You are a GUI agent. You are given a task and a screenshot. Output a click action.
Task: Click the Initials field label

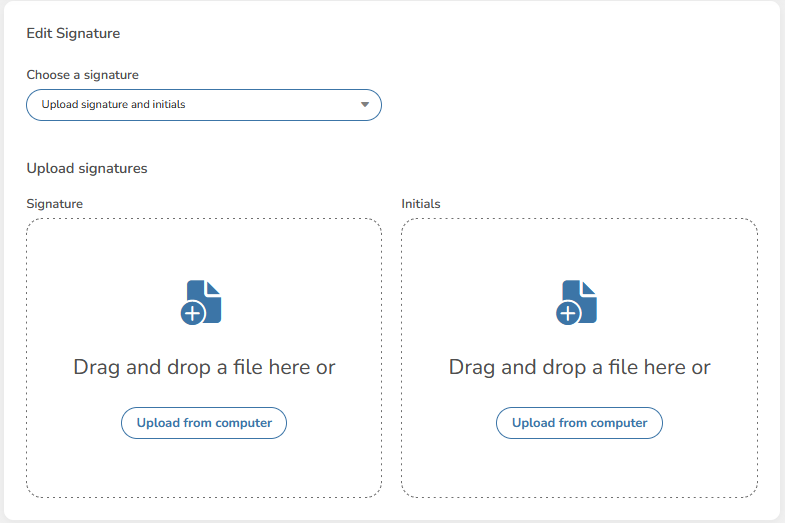[x=421, y=204]
